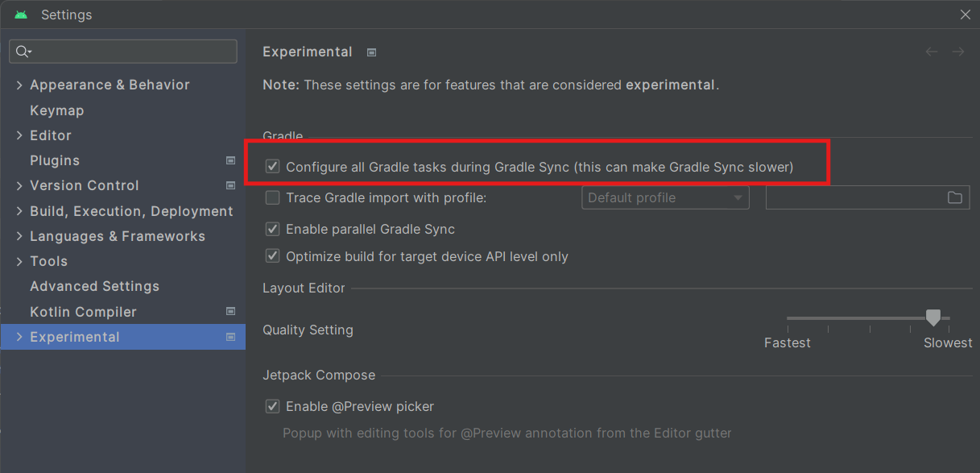The height and width of the screenshot is (473, 980).
Task: Click the Android Studio logo in the title bar
Action: click(19, 14)
